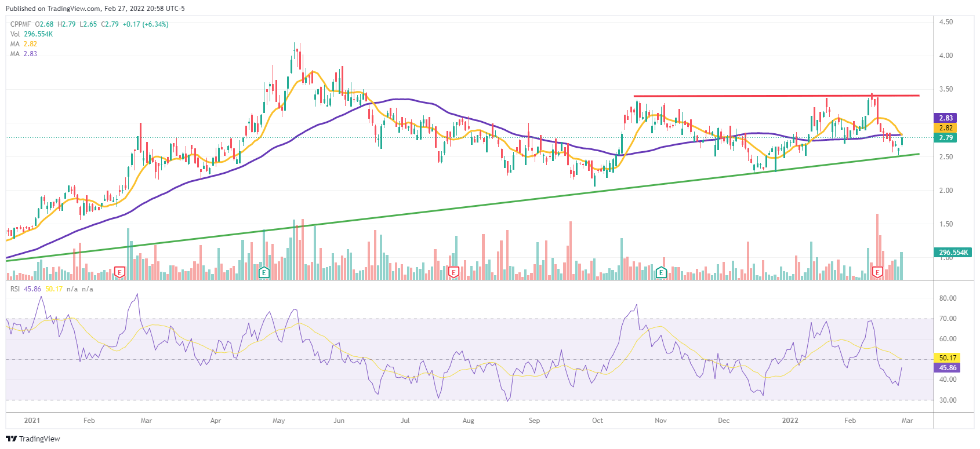Image resolution: width=980 pixels, height=449 pixels.
Task: Click the May label on the time axis
Action: pos(279,421)
